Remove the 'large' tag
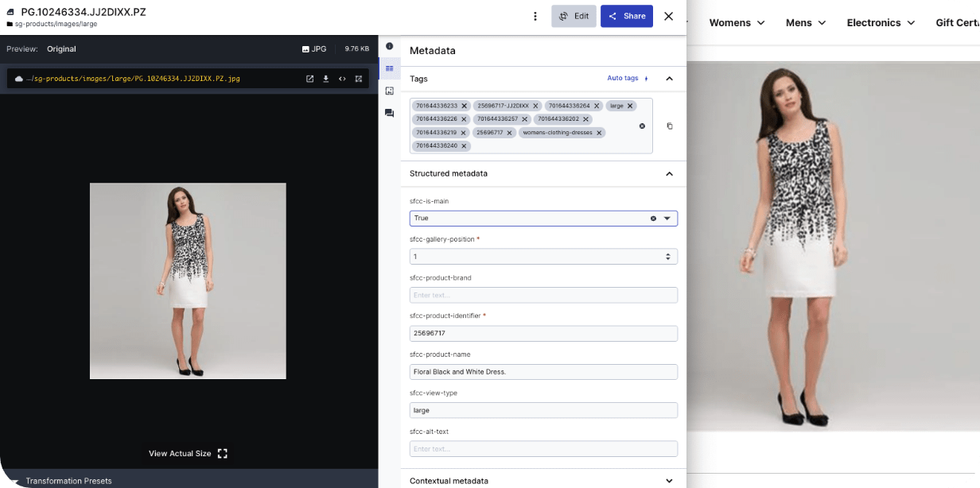 click(x=630, y=106)
